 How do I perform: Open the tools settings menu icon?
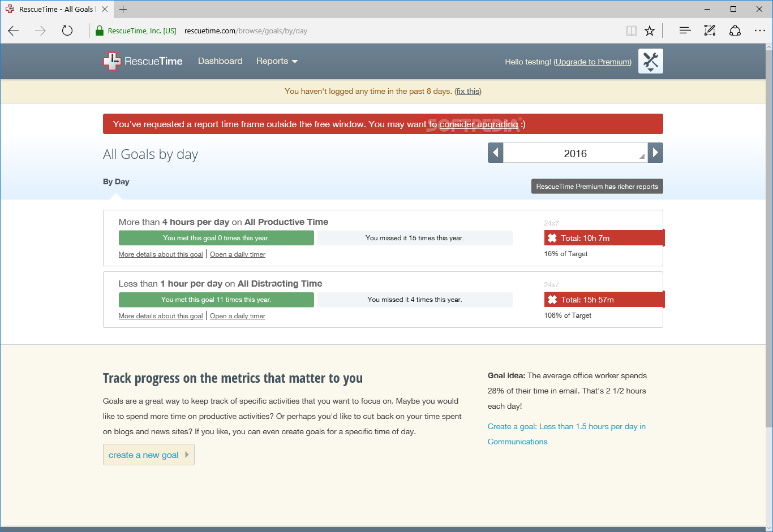tap(651, 61)
